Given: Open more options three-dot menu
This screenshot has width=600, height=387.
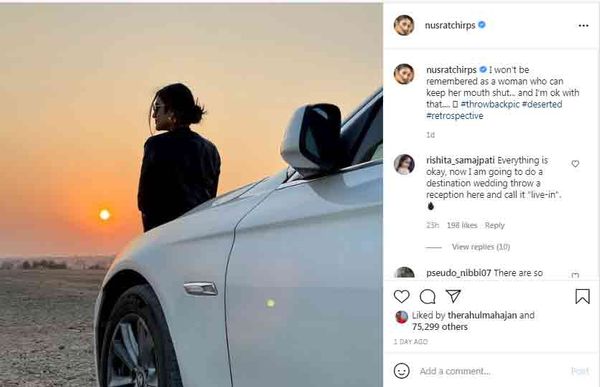Looking at the screenshot, I should pyautogui.click(x=583, y=26).
